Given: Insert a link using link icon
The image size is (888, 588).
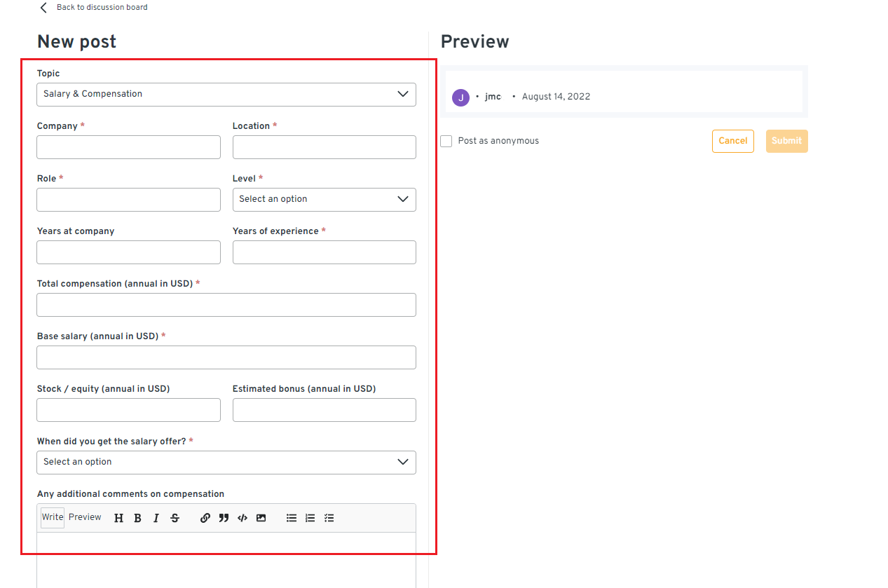Looking at the screenshot, I should 205,518.
